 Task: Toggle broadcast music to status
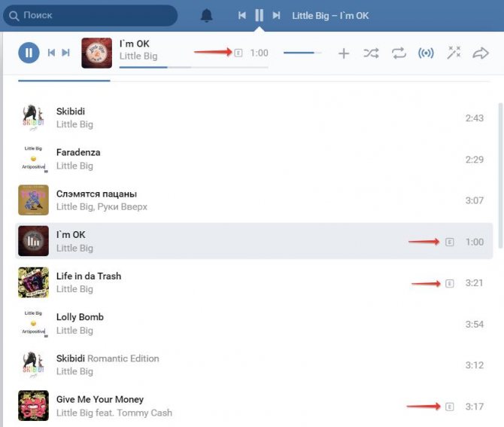tap(426, 53)
